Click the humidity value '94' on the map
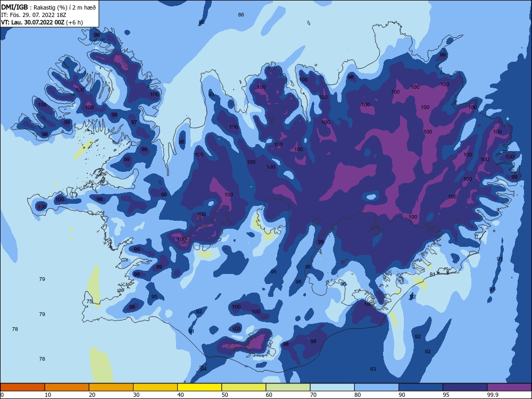Screen dimensions: 532x399 tap(204, 369)
